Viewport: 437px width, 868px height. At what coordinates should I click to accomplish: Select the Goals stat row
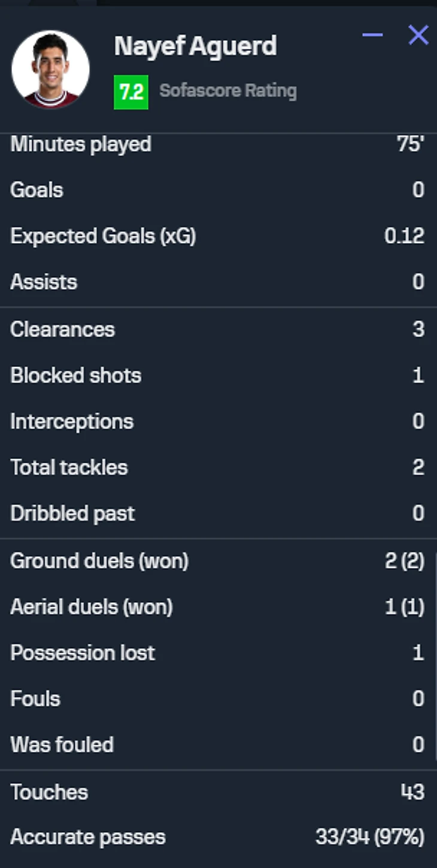[x=217, y=190]
